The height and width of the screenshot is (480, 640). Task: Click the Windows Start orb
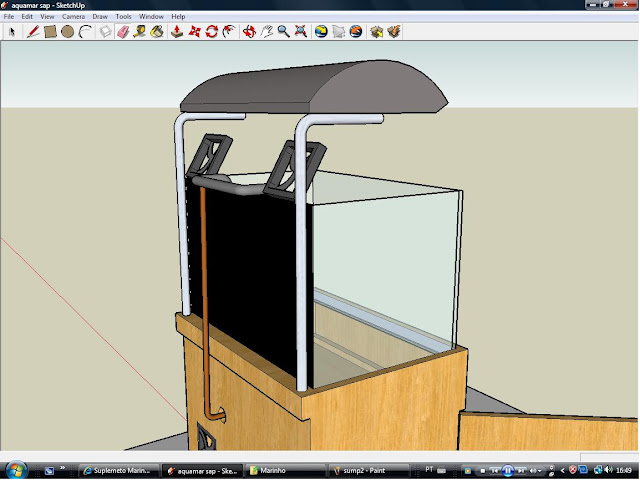tap(16, 471)
